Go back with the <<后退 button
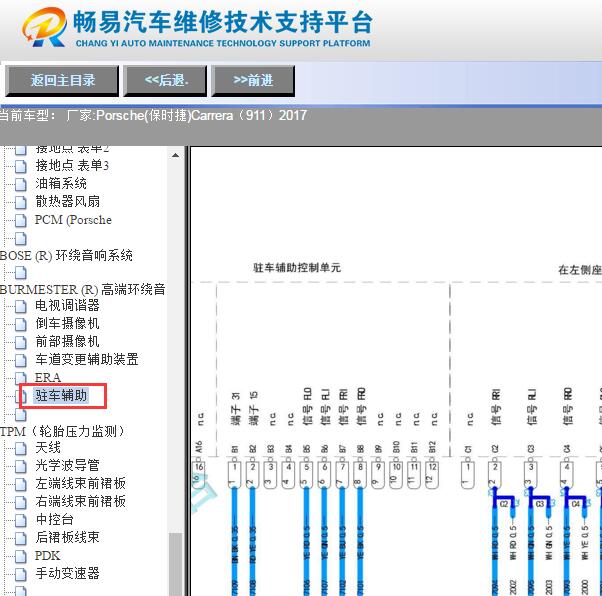Screen dimensions: 602x596 (x=165, y=81)
